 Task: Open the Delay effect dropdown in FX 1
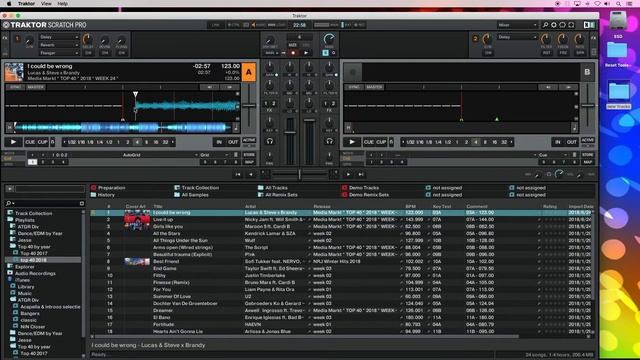click(59, 37)
